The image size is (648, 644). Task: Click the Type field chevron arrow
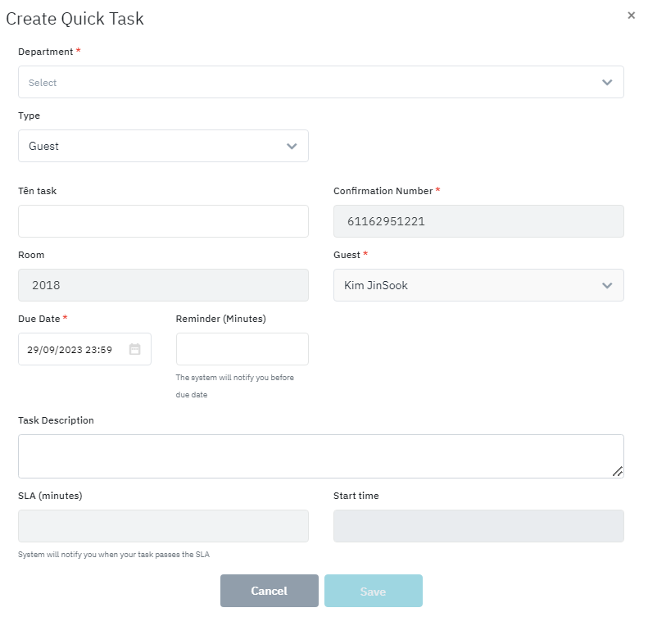pyautogui.click(x=292, y=146)
